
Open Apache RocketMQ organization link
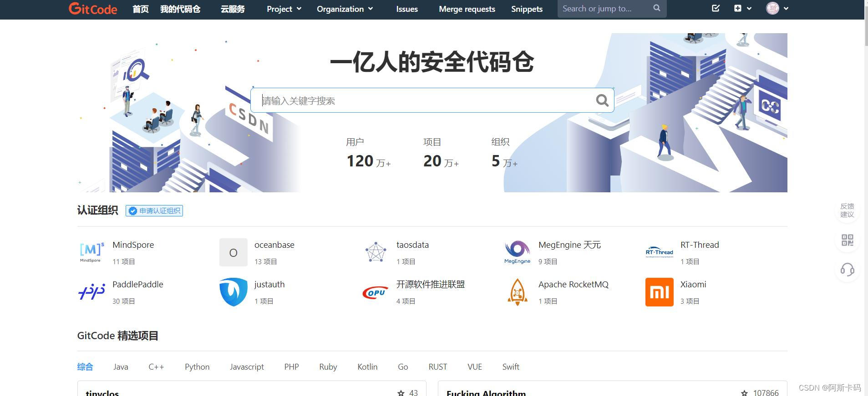574,284
